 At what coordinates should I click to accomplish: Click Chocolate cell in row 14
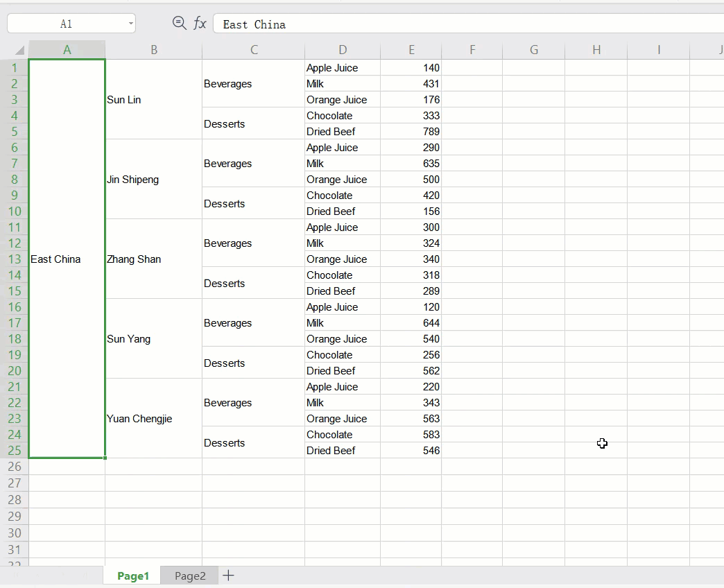(343, 275)
